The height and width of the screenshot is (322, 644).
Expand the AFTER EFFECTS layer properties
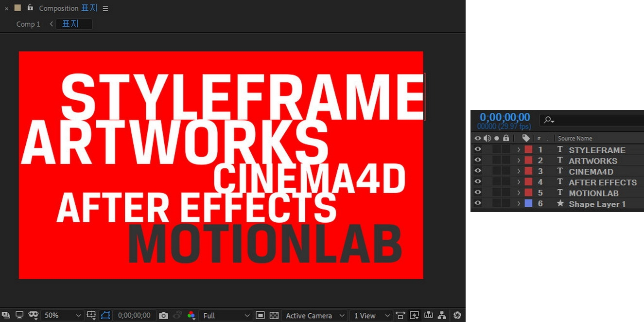(519, 182)
